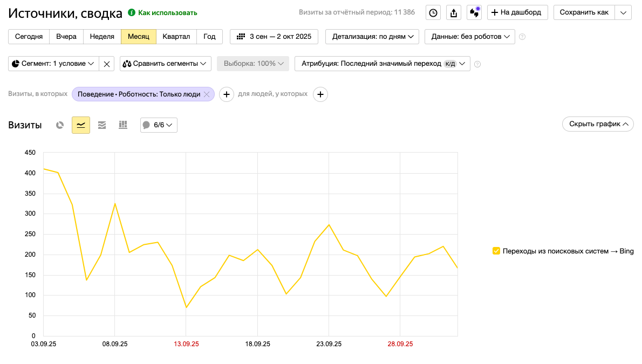Select the pie chart view icon

pyautogui.click(x=60, y=125)
